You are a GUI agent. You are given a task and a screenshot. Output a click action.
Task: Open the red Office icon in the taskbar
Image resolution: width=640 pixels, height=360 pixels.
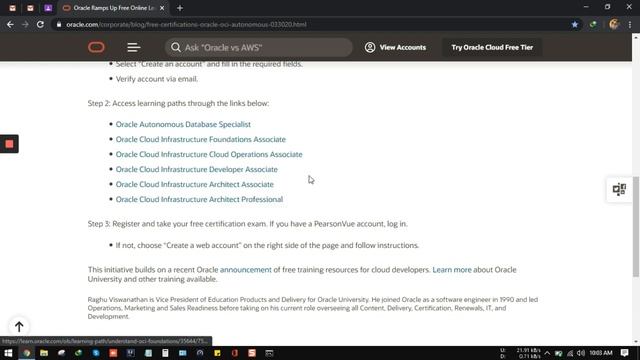click(235, 353)
